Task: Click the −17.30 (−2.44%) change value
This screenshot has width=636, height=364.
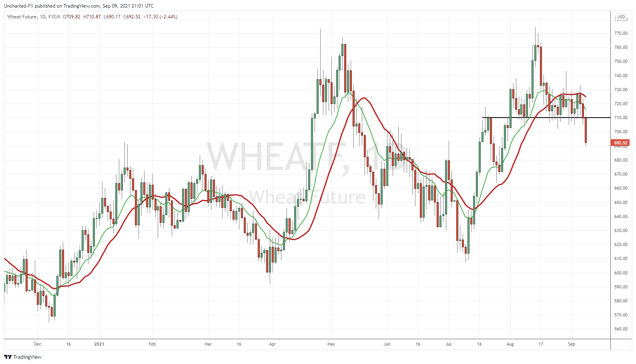Action: click(160, 17)
